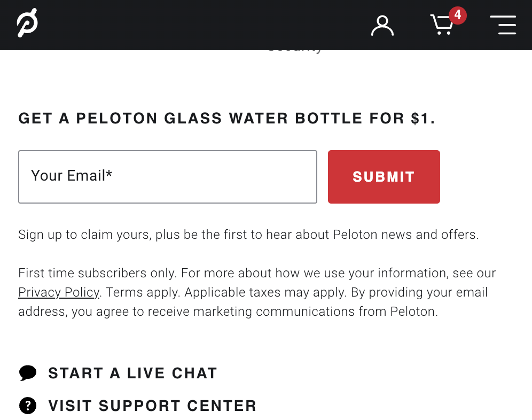Open the shopping cart icon
Viewport: 532px width, 420px height.
click(442, 25)
